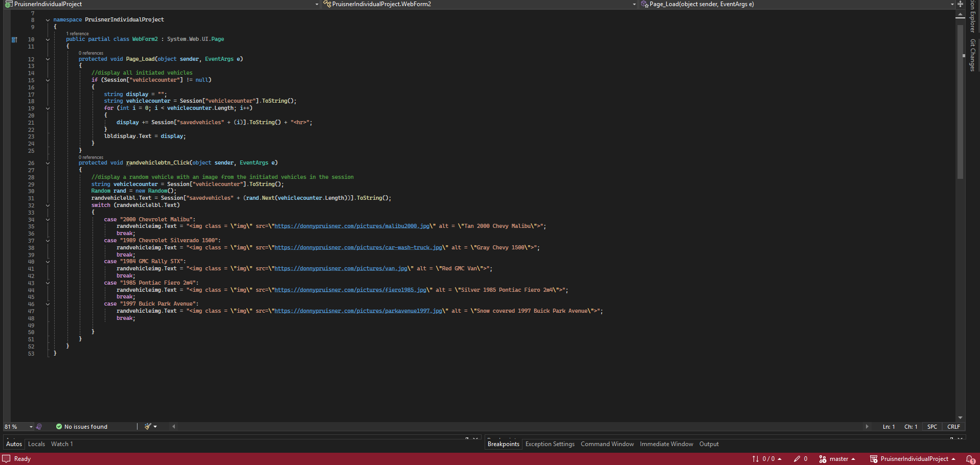Image resolution: width=980 pixels, height=465 pixels.
Task: Click the split editor window icon
Action: (x=960, y=4)
